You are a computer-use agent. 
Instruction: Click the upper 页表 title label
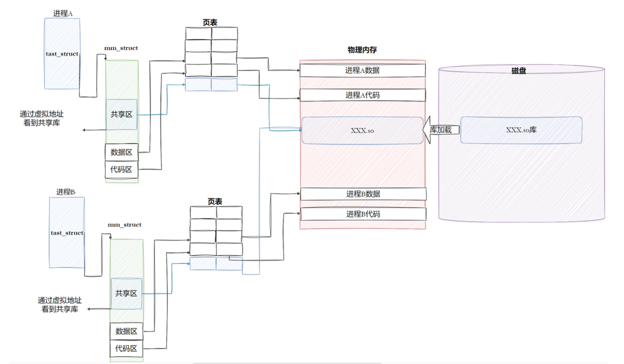pos(210,23)
